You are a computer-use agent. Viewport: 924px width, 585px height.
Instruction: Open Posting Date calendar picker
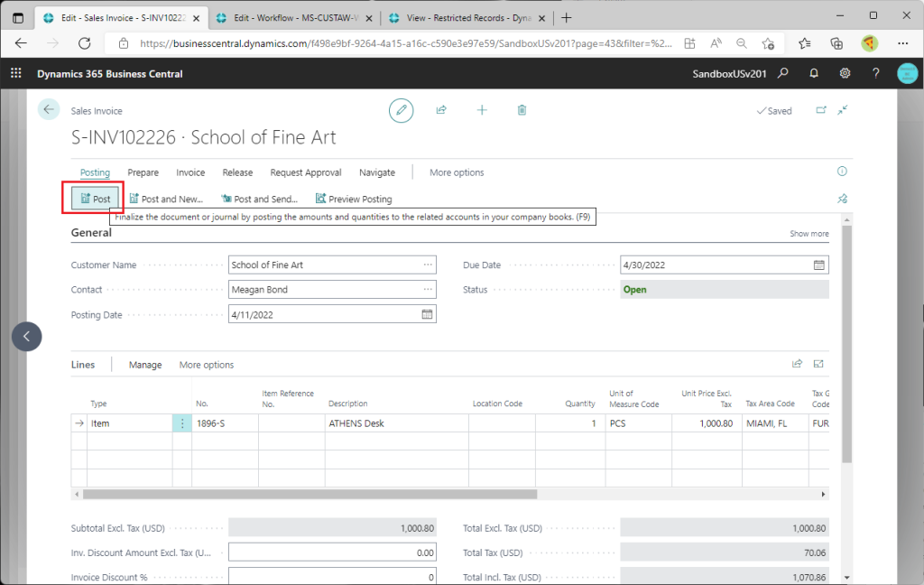tap(427, 315)
